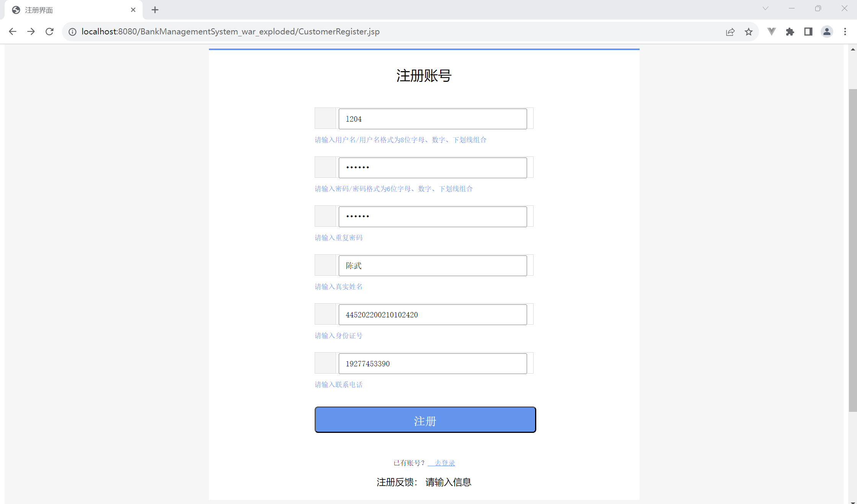Select the 注册界面 tab
Viewport: 857px width, 504px height.
tap(69, 10)
